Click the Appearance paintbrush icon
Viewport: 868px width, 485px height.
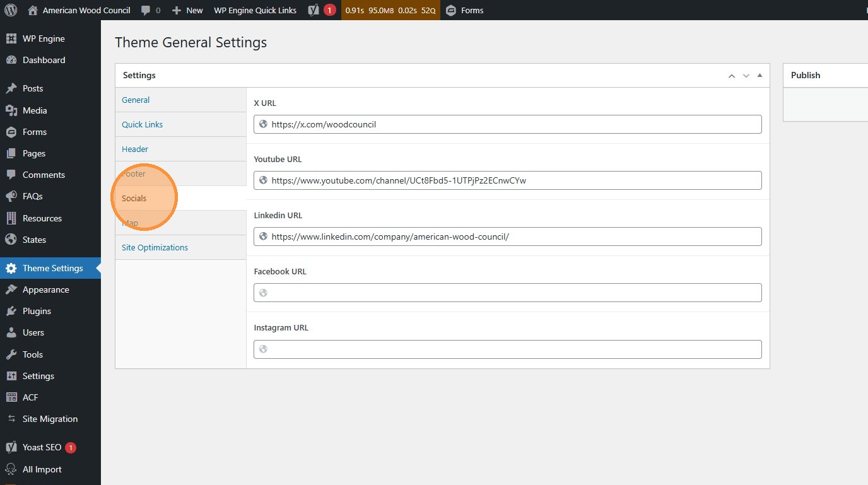click(11, 289)
